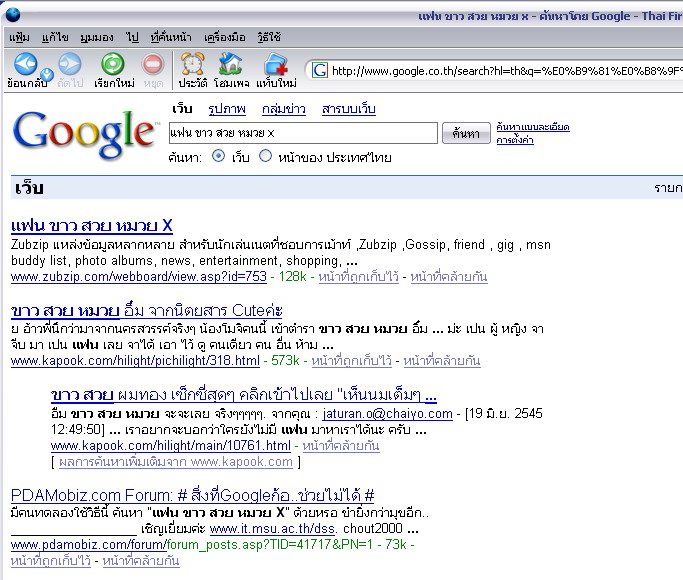Open the วิธีใช้ (Help) menu
683x580 pixels.
click(269, 37)
